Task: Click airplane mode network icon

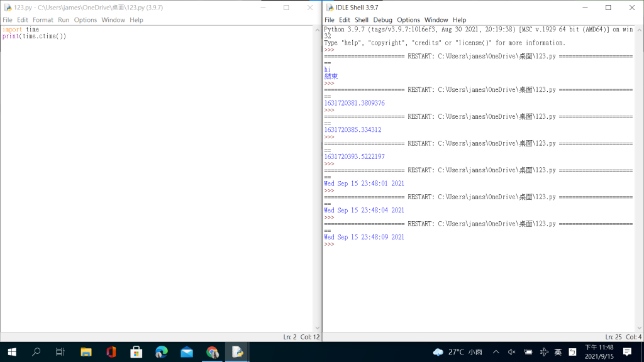Action: pos(544,352)
